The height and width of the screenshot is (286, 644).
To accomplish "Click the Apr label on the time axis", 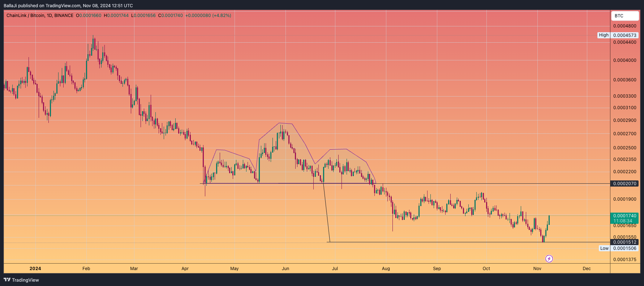I will tap(185, 268).
